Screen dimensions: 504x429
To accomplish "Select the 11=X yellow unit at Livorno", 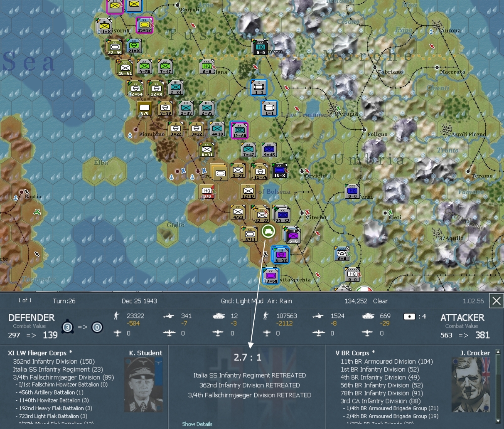I will pyautogui.click(x=104, y=26).
